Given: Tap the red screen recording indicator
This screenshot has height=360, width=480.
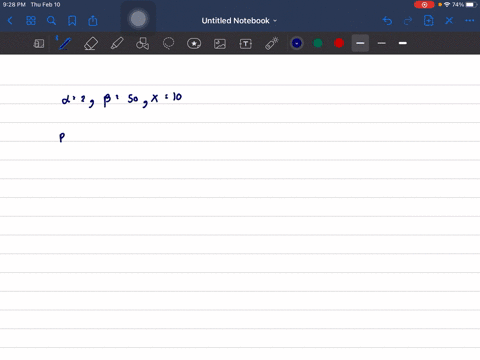Looking at the screenshot, I should 424,5.
